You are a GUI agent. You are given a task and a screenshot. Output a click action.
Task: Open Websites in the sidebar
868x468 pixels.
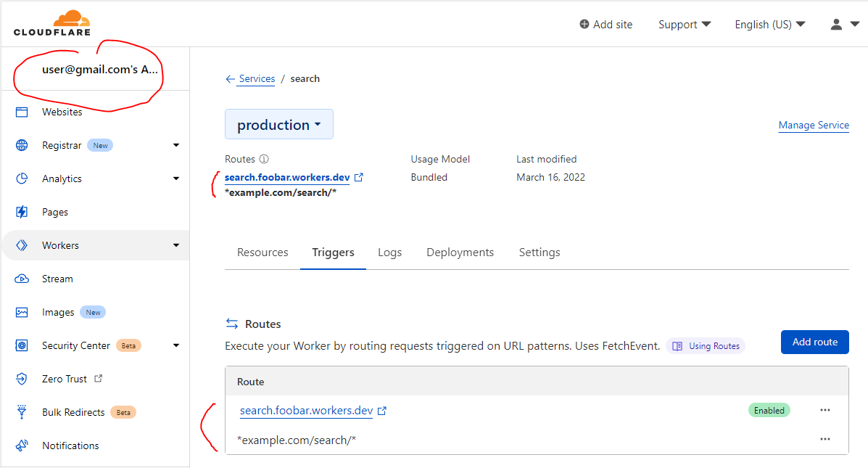62,112
